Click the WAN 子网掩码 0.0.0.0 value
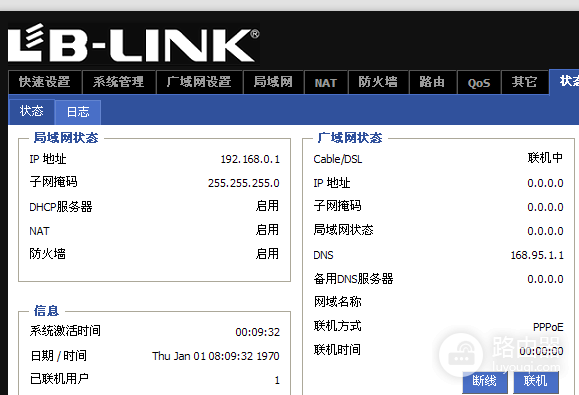The height and width of the screenshot is (395, 579). pos(545,207)
